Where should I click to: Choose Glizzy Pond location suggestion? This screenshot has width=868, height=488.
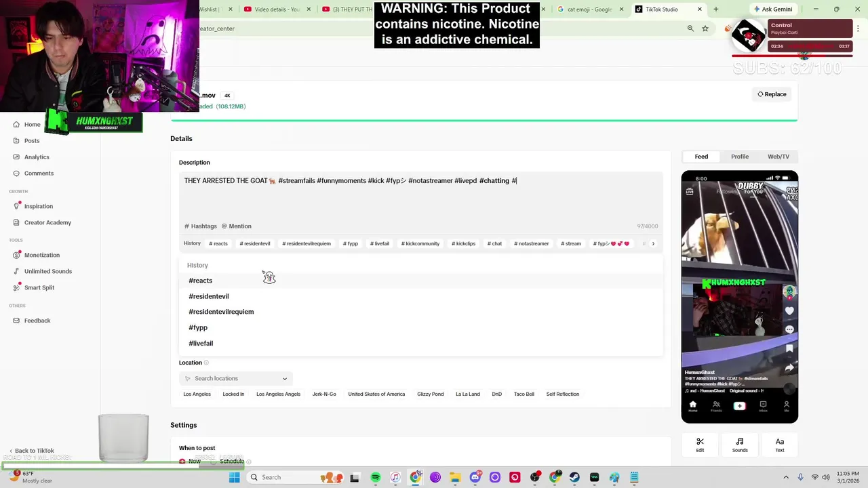click(430, 394)
